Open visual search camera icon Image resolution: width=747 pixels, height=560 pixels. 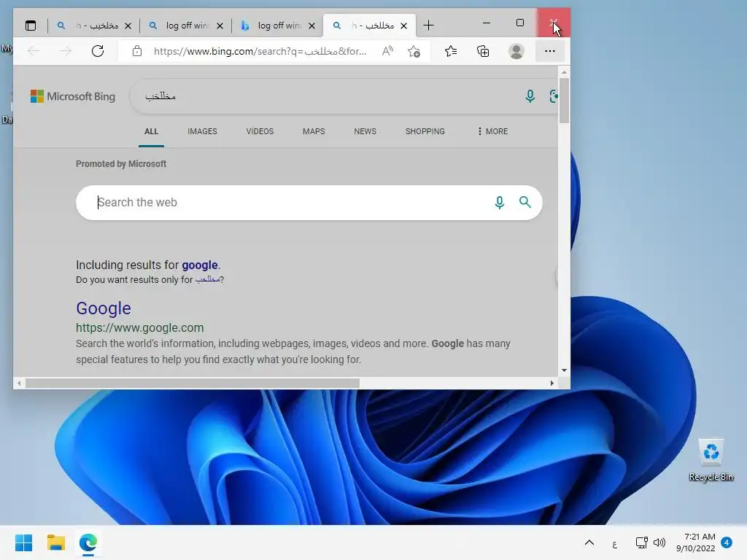click(x=554, y=96)
